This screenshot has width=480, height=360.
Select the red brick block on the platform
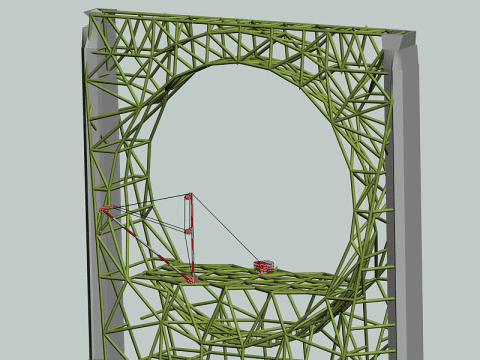point(264,267)
